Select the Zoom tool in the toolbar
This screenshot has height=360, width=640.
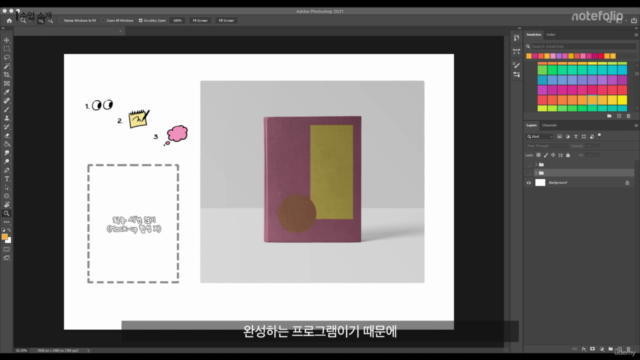click(7, 213)
